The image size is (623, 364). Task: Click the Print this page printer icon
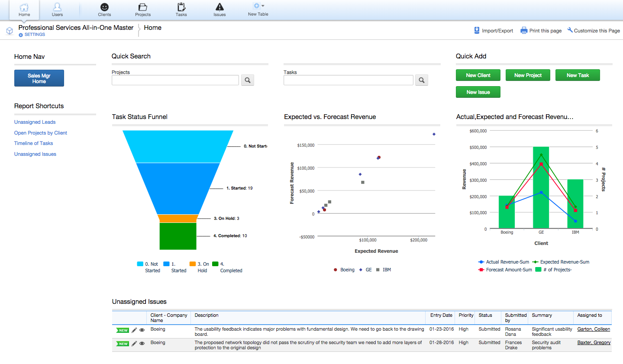point(524,30)
